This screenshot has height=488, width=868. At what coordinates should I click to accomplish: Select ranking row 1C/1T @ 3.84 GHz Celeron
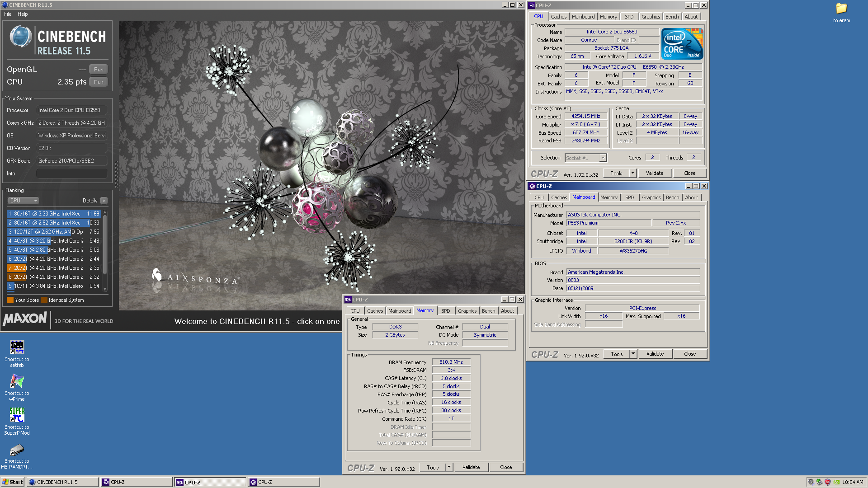pos(54,286)
